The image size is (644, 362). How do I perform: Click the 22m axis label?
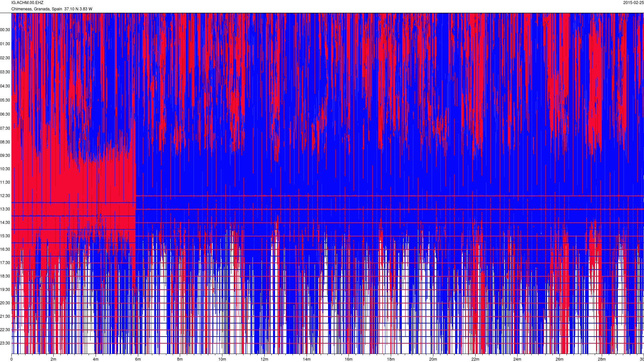click(475, 359)
